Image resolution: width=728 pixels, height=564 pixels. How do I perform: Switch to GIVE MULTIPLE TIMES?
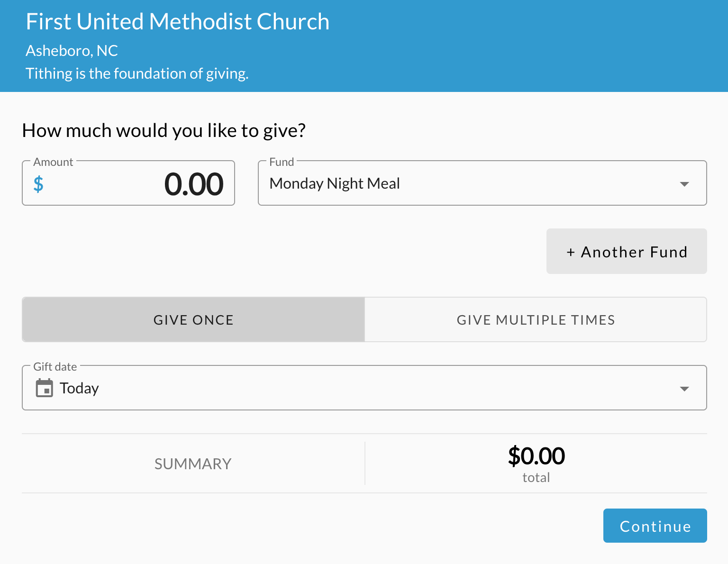pyautogui.click(x=536, y=320)
